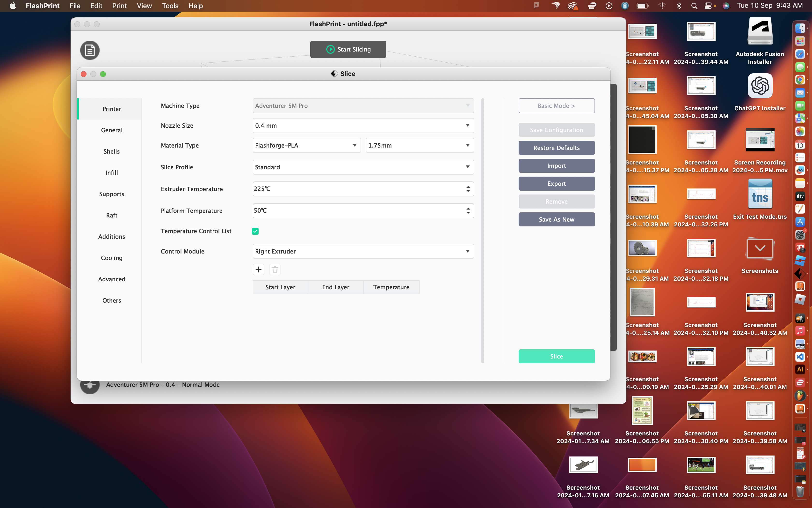The image size is (812, 508).
Task: Delete temperature row with the trash icon
Action: click(x=275, y=269)
